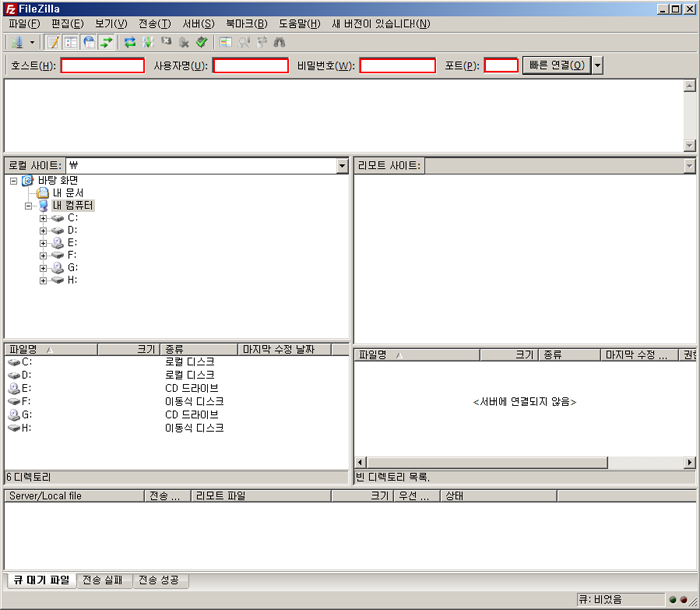
Task: Click the 빠른 연결(Q) button
Action: click(x=557, y=66)
